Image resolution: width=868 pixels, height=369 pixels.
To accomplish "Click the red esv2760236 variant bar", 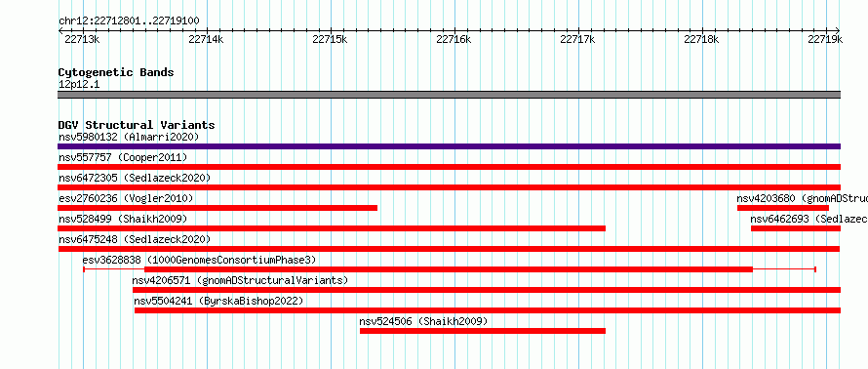I will 217,208.
